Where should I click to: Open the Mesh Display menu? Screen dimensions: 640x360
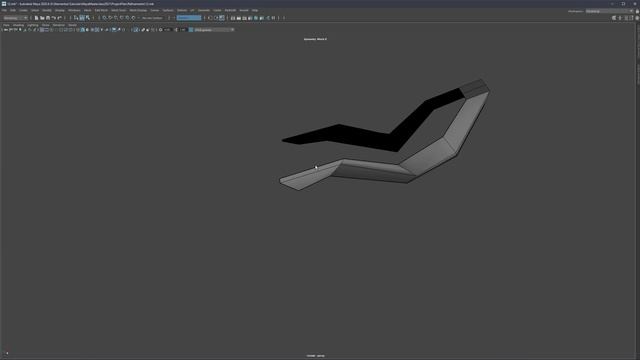click(x=138, y=10)
